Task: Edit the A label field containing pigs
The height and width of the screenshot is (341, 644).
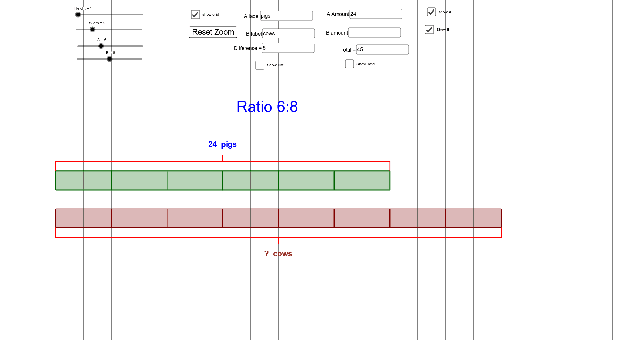Action: point(286,15)
